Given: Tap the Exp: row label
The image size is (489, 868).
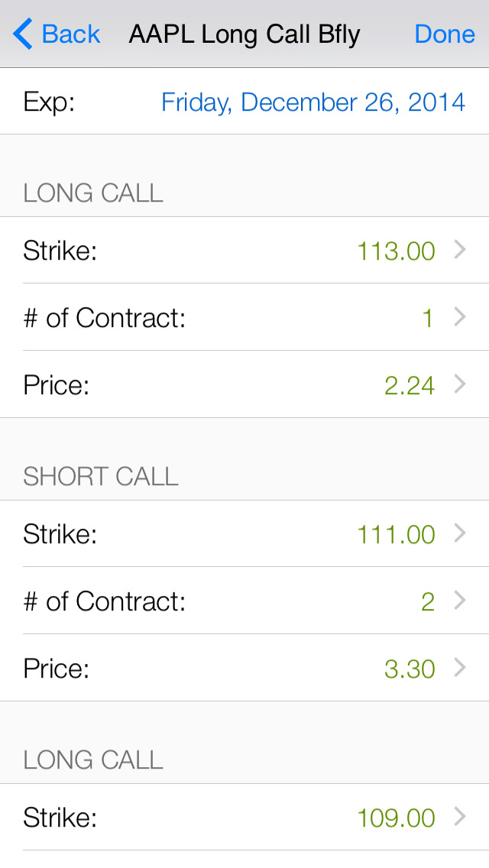Looking at the screenshot, I should [x=49, y=102].
